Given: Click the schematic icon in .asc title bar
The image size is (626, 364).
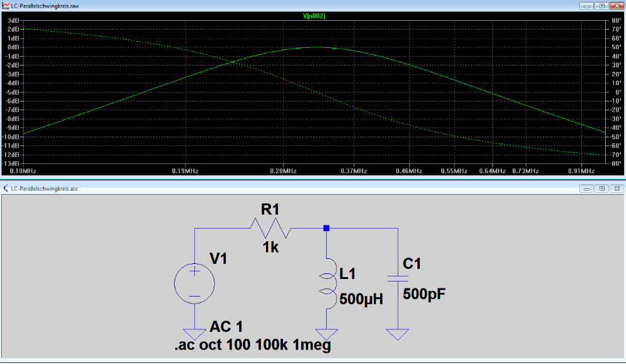Looking at the screenshot, I should click(6, 188).
